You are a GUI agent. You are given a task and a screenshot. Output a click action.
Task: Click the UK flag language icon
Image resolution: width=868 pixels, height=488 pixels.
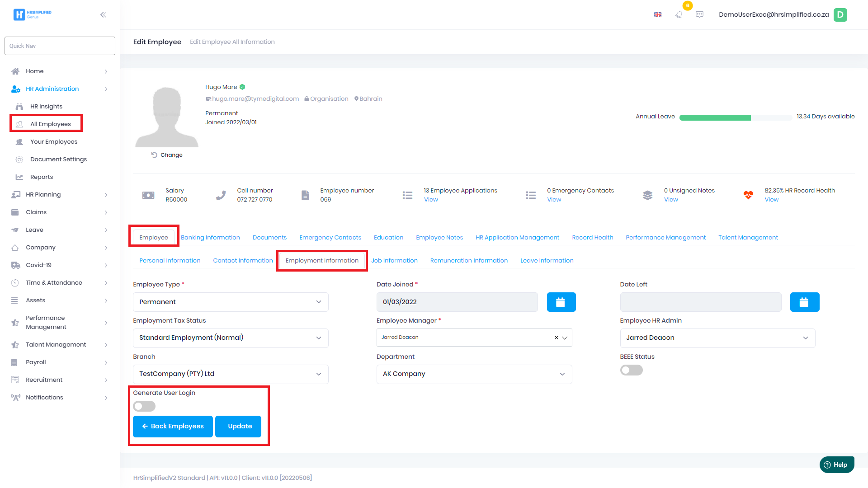658,15
